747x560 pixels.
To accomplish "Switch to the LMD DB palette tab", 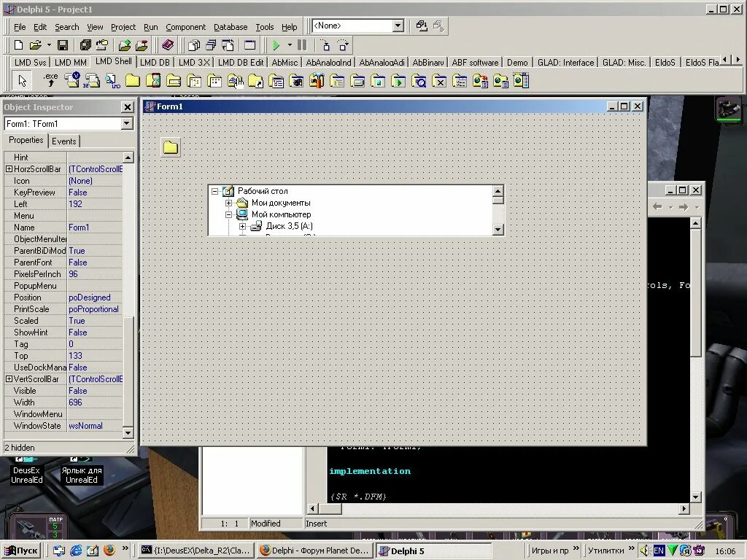I will point(155,63).
